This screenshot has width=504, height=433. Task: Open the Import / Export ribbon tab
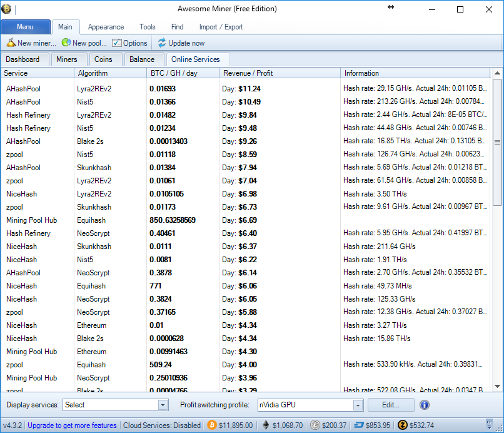point(221,27)
